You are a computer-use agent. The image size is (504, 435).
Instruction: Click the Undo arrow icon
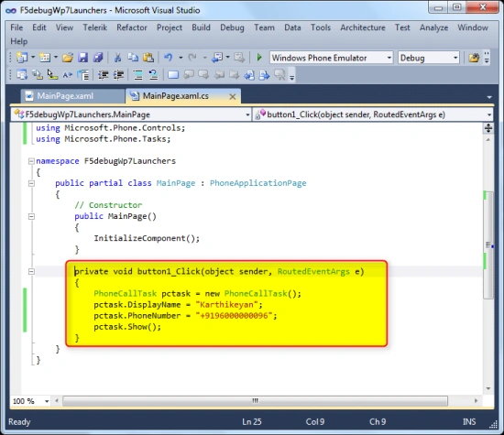pyautogui.click(x=168, y=58)
